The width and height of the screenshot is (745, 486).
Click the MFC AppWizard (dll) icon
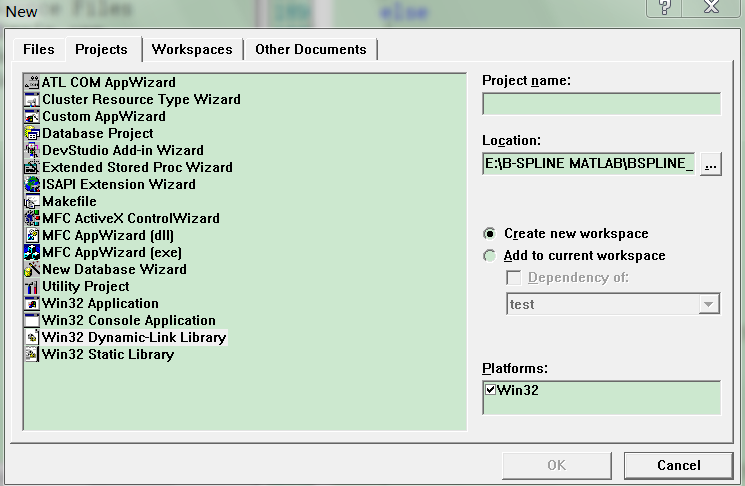pyautogui.click(x=32, y=235)
